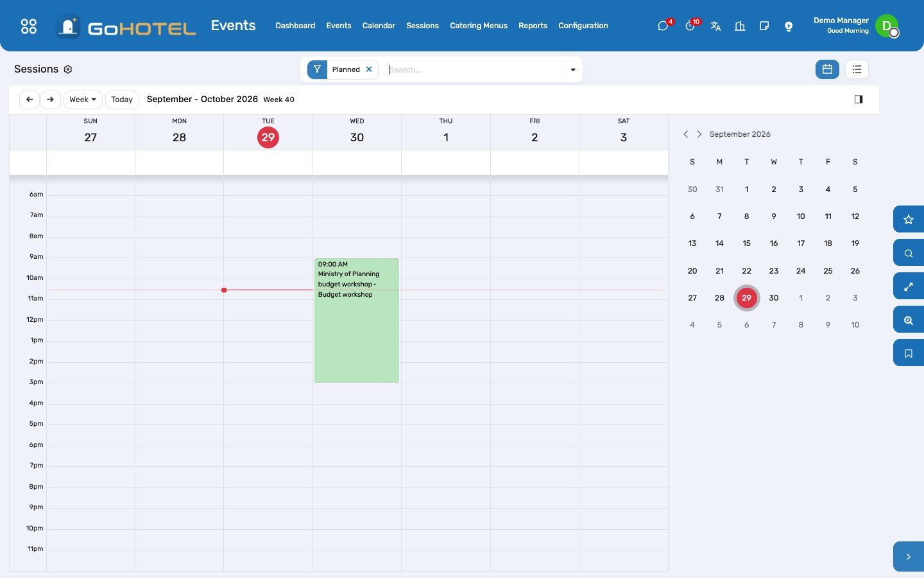
Task: Show previous month in mini calendar
Action: coord(686,134)
